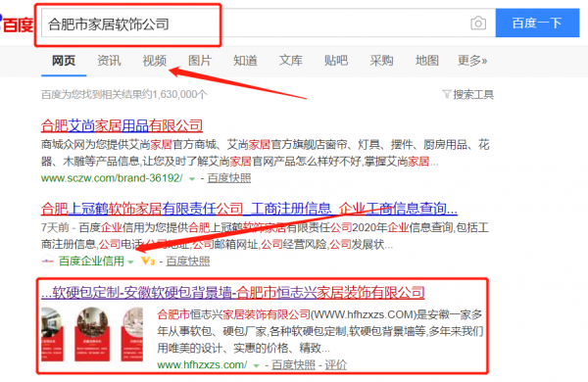The width and height of the screenshot is (588, 382).
Task: Open the 知道 tab
Action: tap(245, 61)
